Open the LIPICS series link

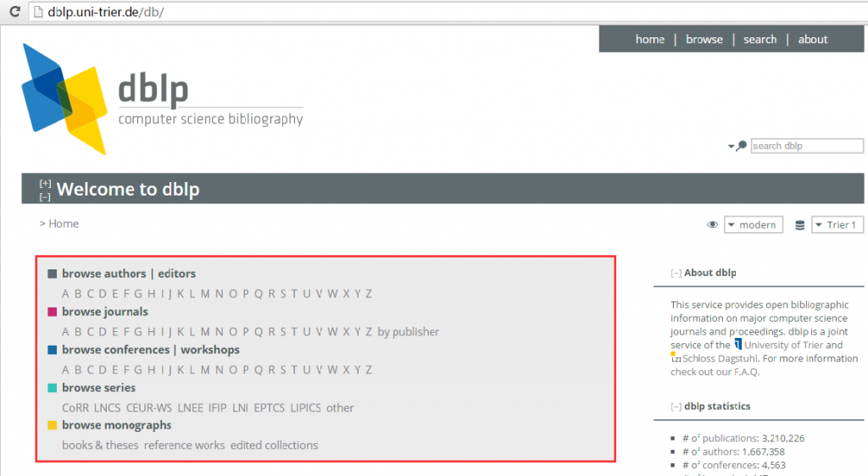click(x=305, y=408)
